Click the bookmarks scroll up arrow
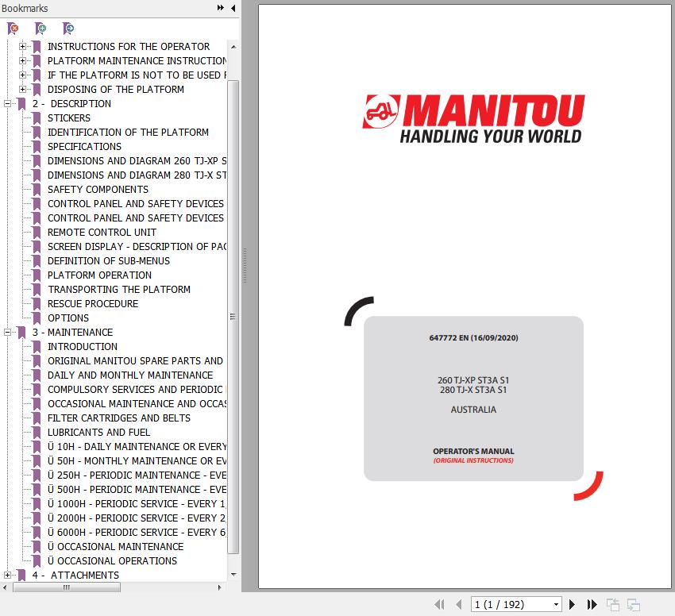675x616 pixels. 233,47
